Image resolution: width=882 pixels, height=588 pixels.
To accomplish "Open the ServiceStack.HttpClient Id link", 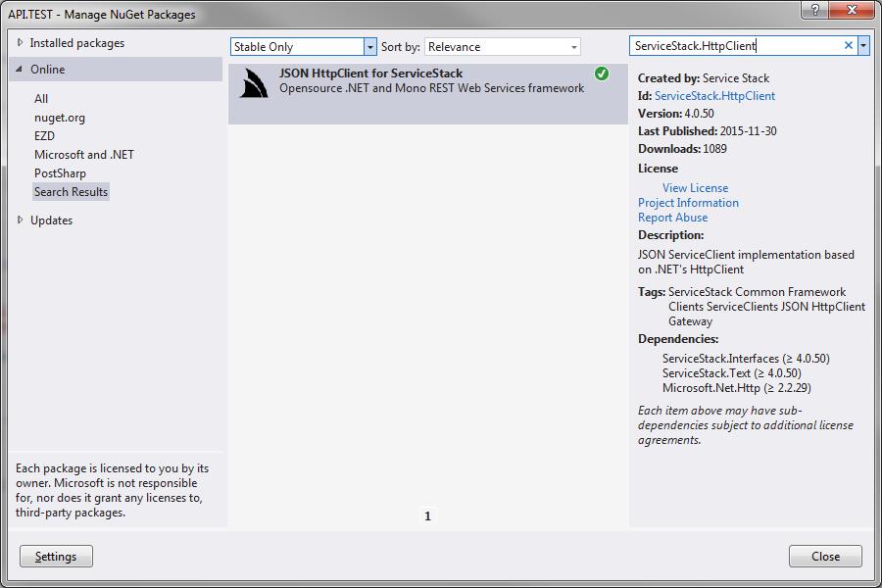I will pos(714,96).
